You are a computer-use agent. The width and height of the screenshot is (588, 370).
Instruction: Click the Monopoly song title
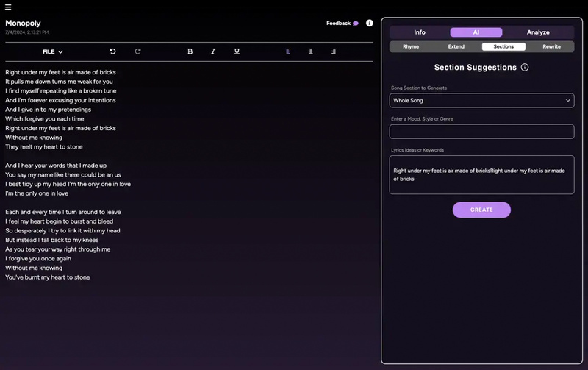click(x=23, y=24)
